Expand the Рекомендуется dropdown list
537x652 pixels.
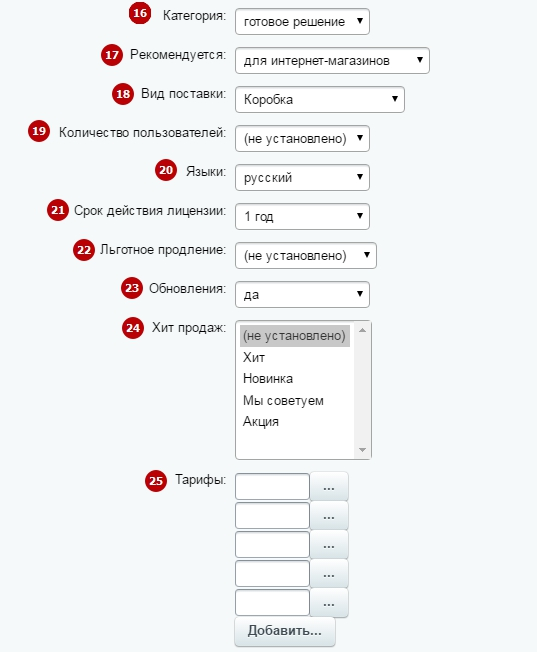(x=332, y=60)
